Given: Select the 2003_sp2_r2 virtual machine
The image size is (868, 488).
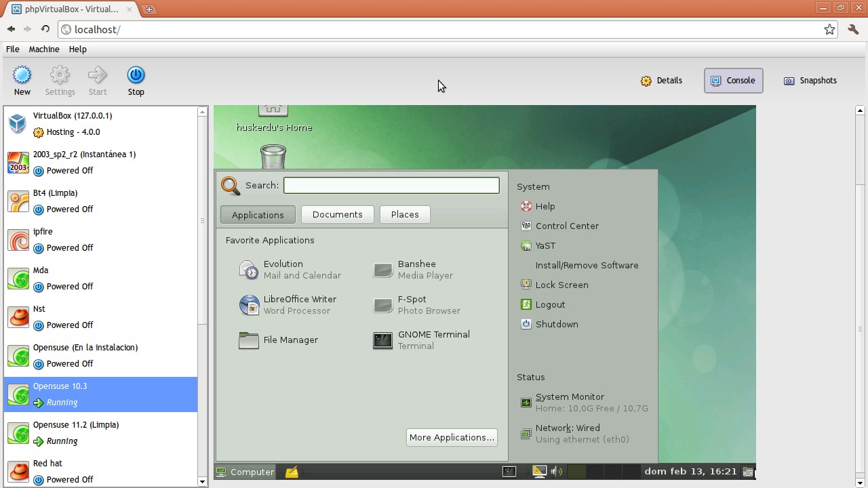Looking at the screenshot, I should pyautogui.click(x=101, y=163).
